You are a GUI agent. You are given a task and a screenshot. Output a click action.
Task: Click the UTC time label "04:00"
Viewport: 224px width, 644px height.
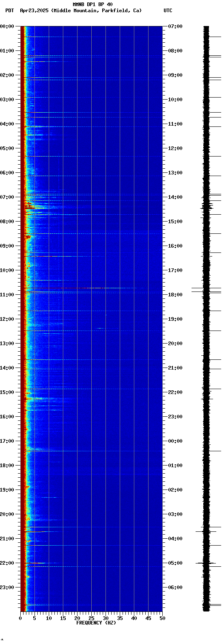pyautogui.click(x=175, y=539)
